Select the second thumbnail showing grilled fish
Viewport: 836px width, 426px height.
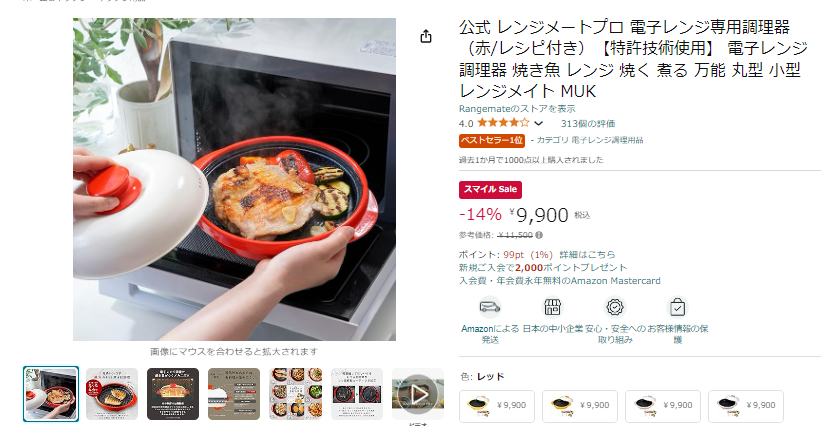pyautogui.click(x=112, y=393)
